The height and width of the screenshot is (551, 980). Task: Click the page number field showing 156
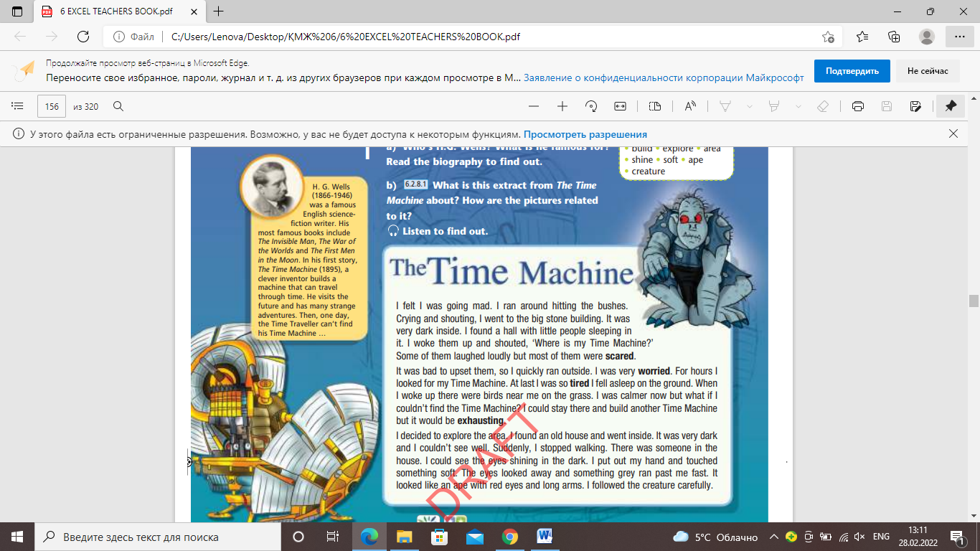(x=52, y=106)
